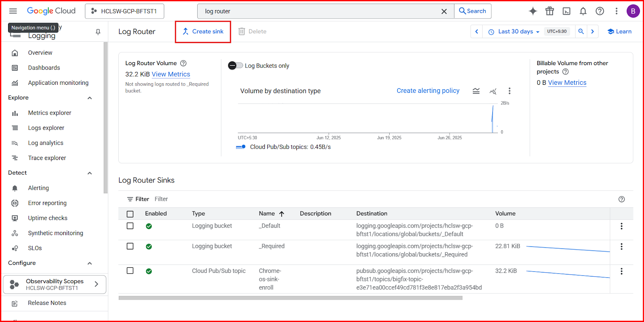
Task: Collapse the Detect section
Action: tap(90, 173)
